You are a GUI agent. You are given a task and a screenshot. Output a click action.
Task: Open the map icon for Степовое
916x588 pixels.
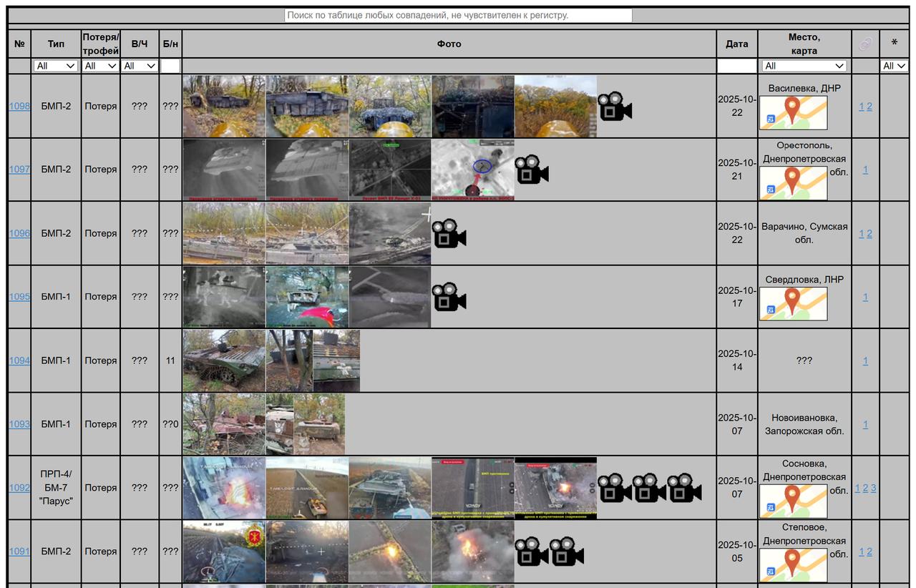pos(793,565)
